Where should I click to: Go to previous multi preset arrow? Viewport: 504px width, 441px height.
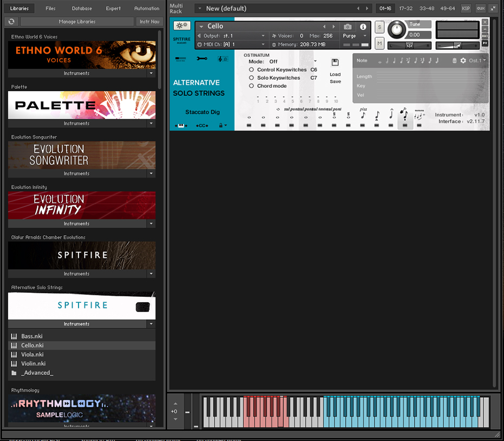358,8
